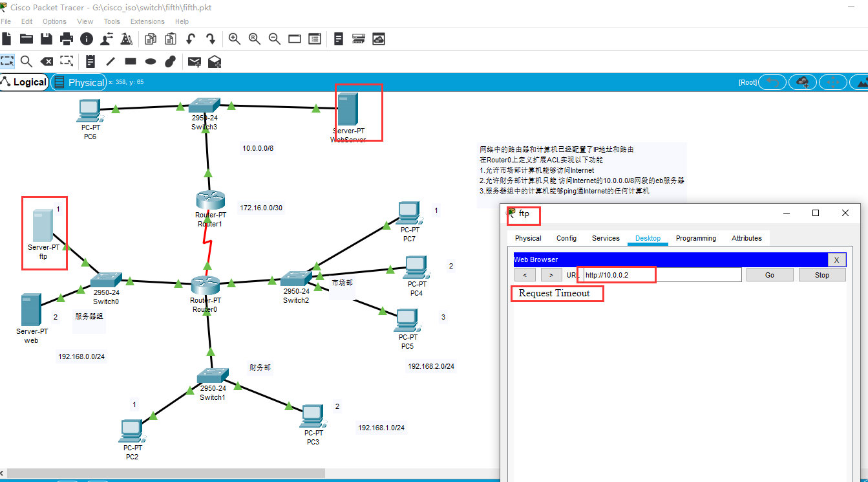Select the Draw Ellipse tool

[x=151, y=61]
